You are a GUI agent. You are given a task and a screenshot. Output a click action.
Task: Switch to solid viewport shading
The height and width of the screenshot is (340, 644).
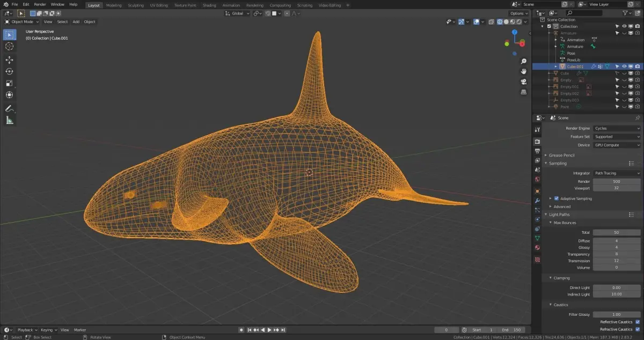point(506,21)
